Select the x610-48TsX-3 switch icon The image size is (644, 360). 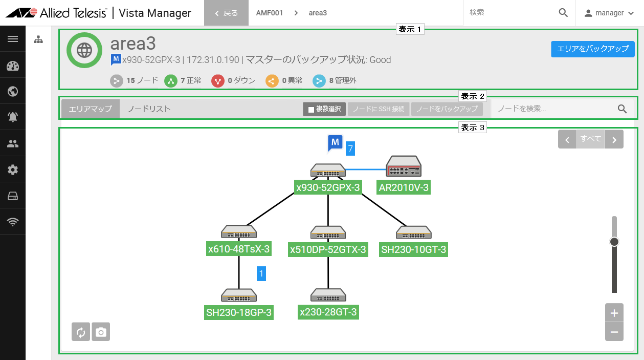point(239,231)
